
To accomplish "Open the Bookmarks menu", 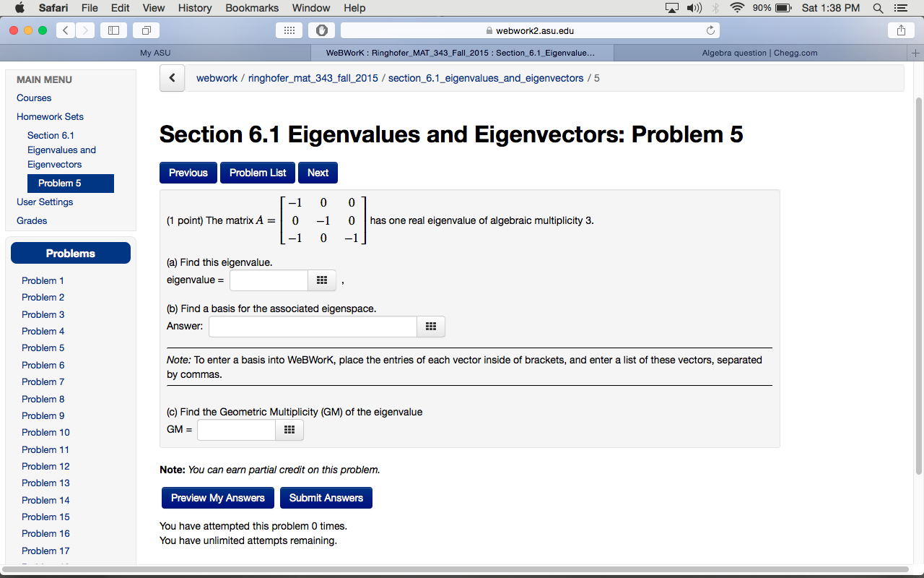I will 251,8.
